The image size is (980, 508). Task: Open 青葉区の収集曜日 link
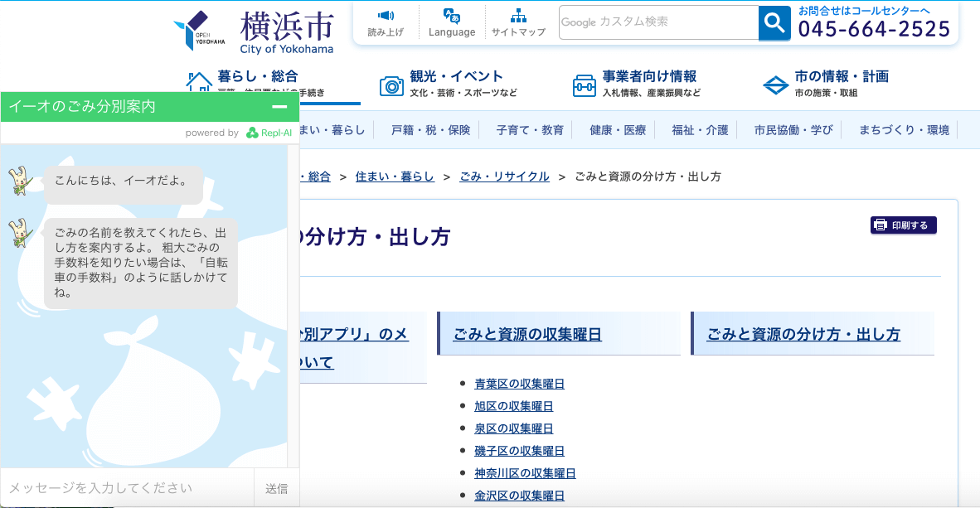(x=519, y=384)
